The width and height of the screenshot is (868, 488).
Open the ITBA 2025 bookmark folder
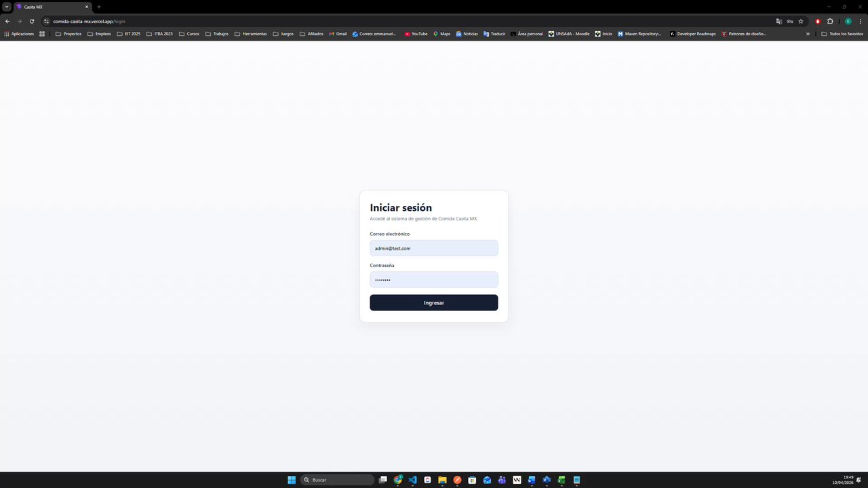[x=159, y=33]
